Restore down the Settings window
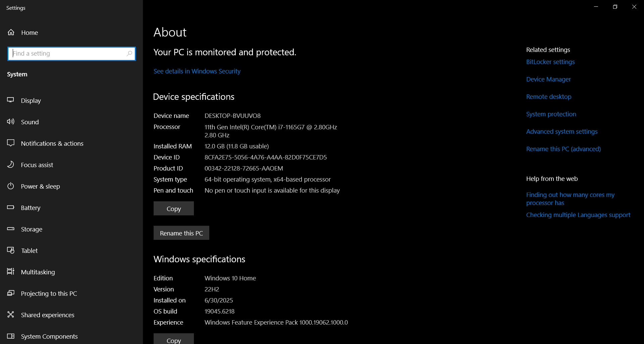 [x=615, y=7]
